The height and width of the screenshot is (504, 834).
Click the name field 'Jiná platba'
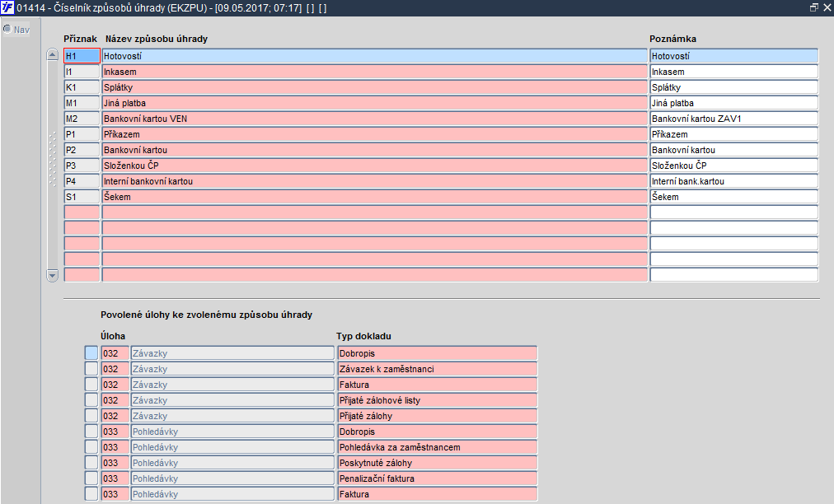pos(374,103)
